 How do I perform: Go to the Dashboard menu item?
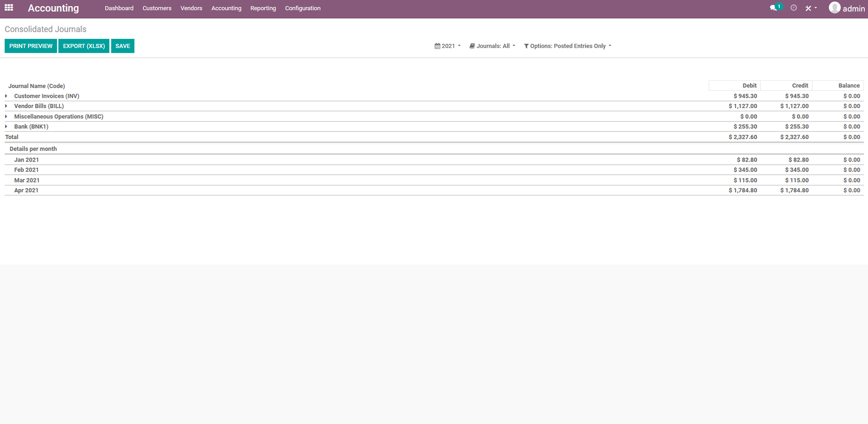(x=119, y=8)
